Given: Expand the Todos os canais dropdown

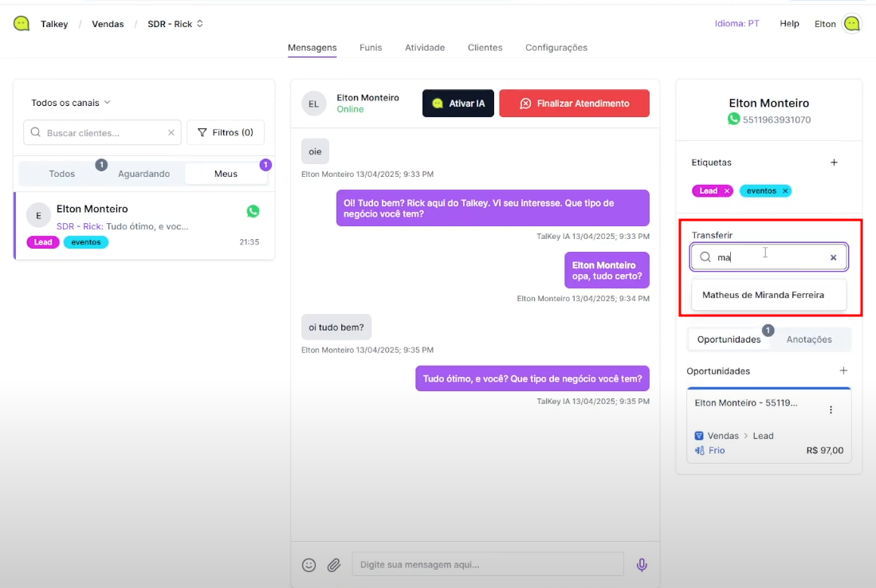Looking at the screenshot, I should coord(70,103).
